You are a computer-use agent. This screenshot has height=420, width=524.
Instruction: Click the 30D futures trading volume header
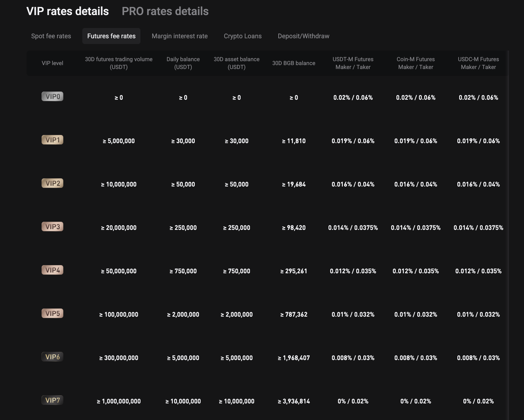tap(119, 63)
